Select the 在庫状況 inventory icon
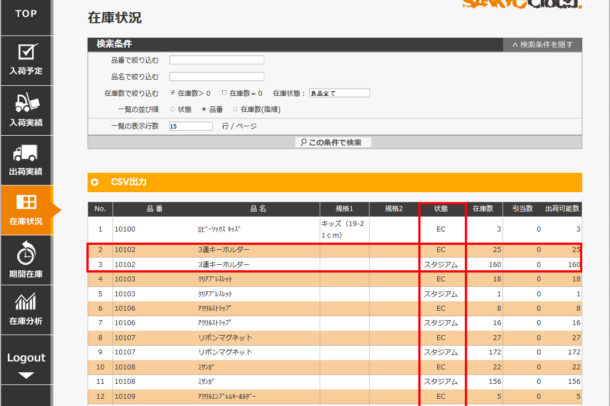 point(27,204)
